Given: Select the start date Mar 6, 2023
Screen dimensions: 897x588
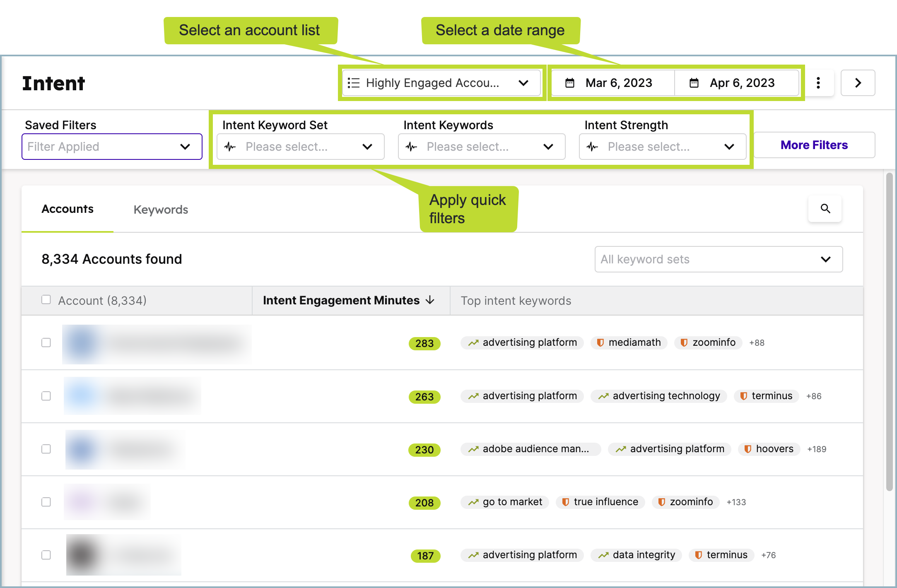Looking at the screenshot, I should (613, 83).
